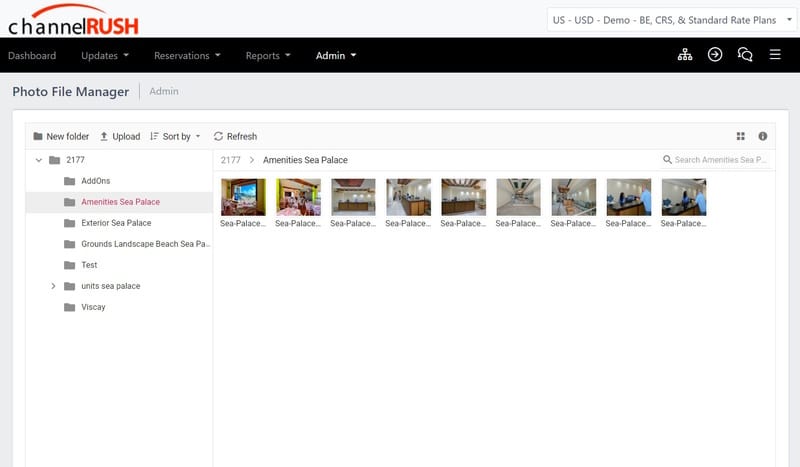Open the AddOns folder
The image size is (800, 467).
tap(95, 181)
